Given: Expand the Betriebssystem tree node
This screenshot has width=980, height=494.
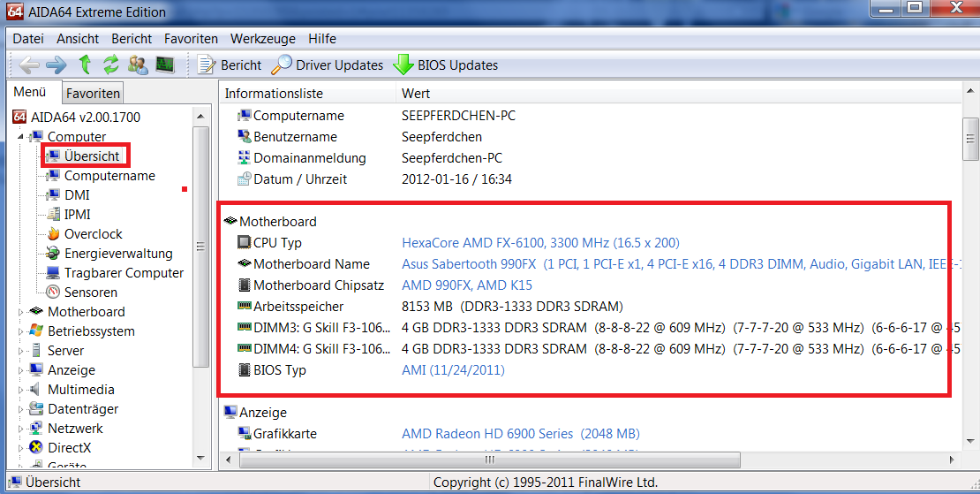Looking at the screenshot, I should 20,331.
